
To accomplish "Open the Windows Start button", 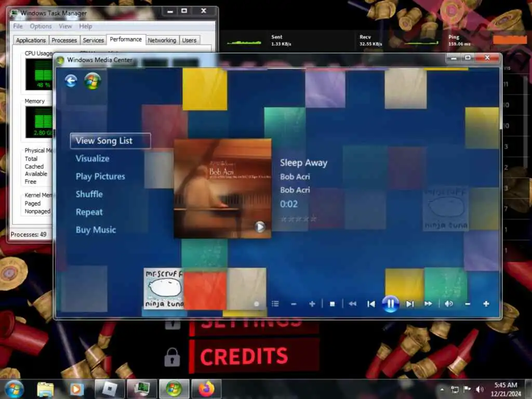I will (x=14, y=389).
